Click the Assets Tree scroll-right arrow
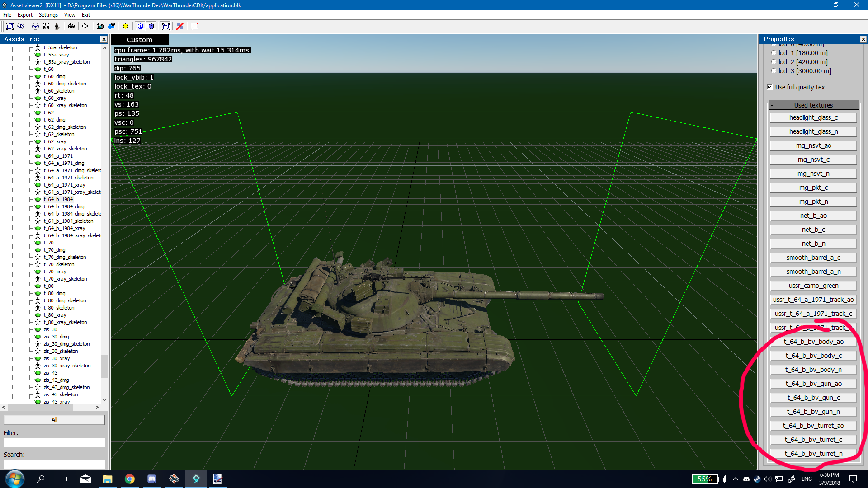The image size is (868, 488). click(97, 408)
